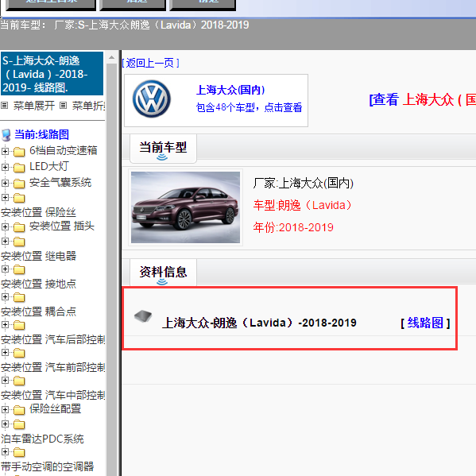Expand the 安装位置 保险丝 tree node
Screen dimensions: 476x476
click(5, 197)
